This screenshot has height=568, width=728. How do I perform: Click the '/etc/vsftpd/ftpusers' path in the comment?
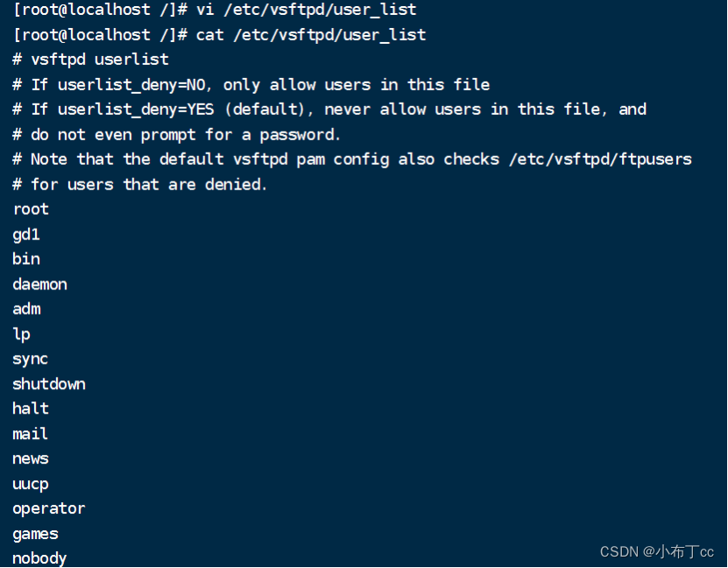tap(602, 160)
